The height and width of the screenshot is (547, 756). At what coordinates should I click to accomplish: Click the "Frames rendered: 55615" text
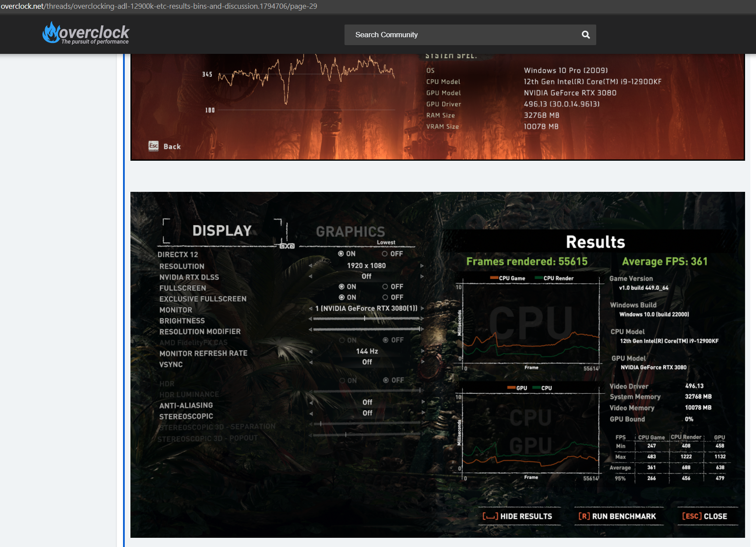click(x=527, y=261)
